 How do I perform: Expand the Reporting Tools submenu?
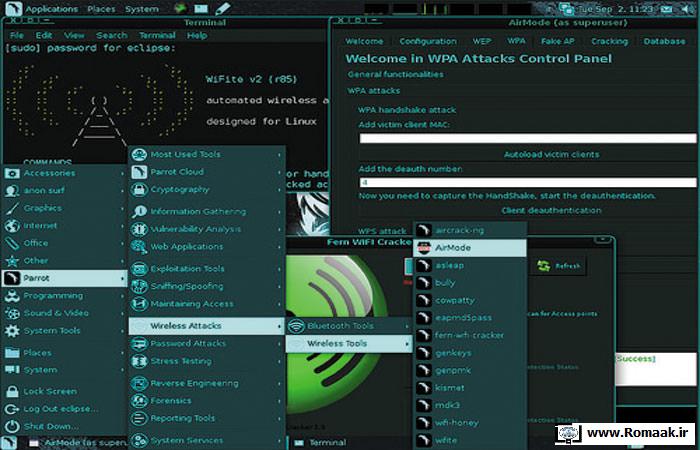pos(207,418)
